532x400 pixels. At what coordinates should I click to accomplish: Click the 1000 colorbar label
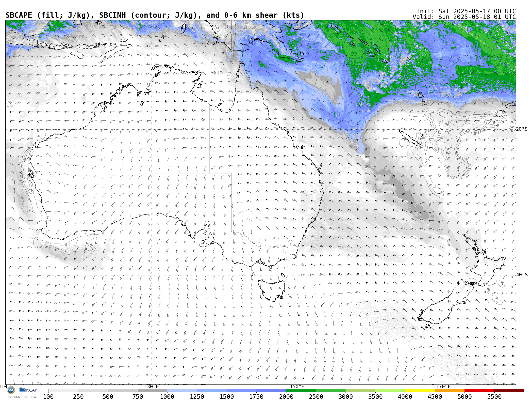pos(167,397)
